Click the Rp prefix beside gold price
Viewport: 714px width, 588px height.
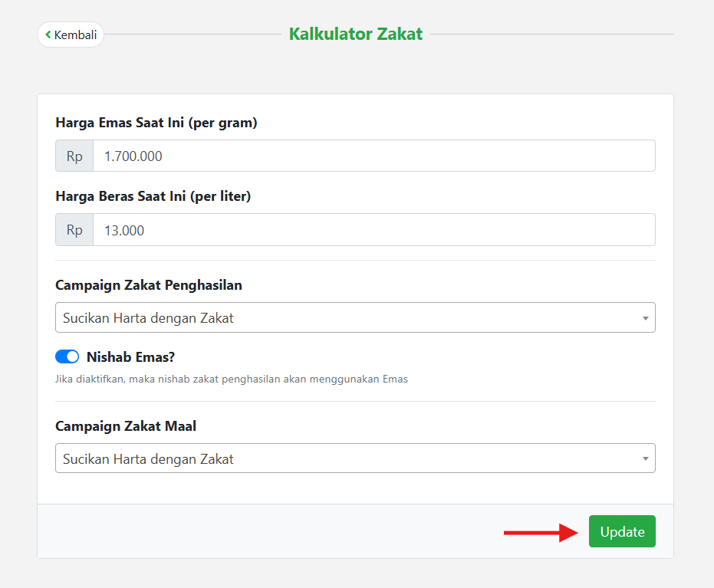pos(74,156)
